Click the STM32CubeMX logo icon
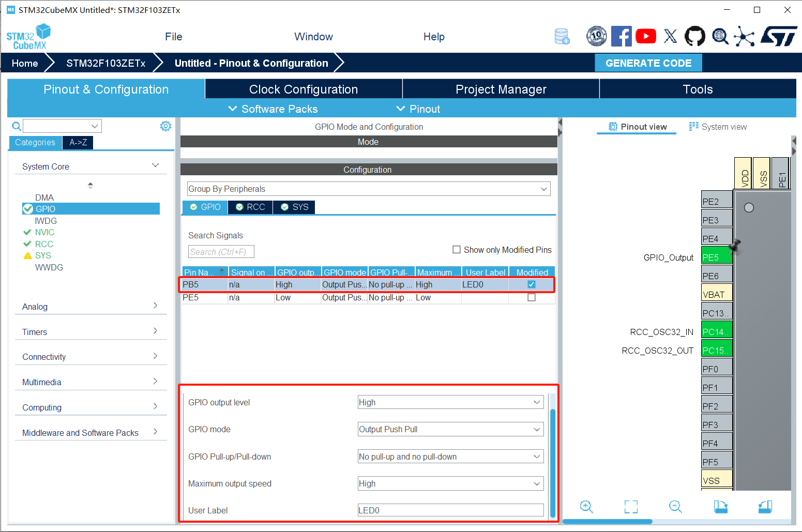Screen dimensions: 802x532 coord(28,37)
